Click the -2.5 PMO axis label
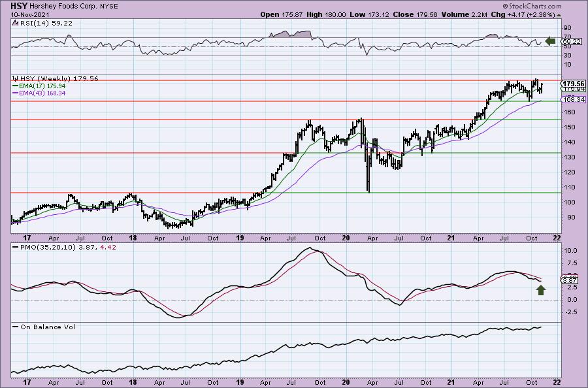 [570, 312]
